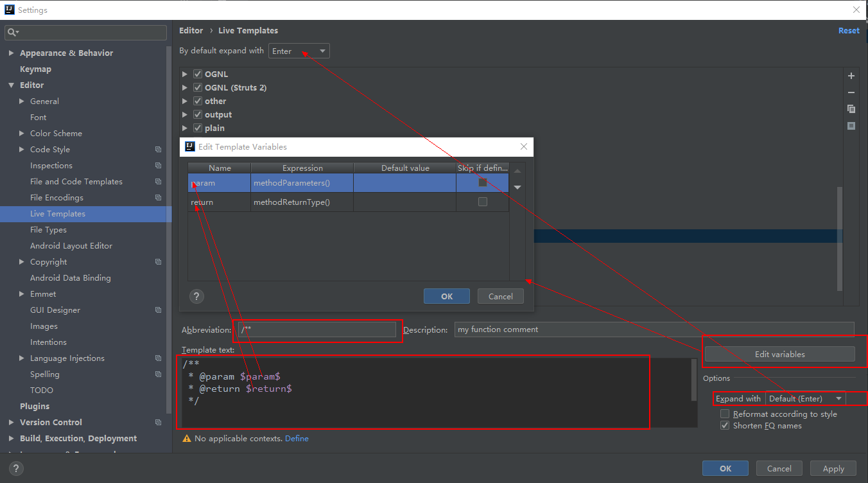Collapse the Editor tree section
Screen dimensions: 868x483
pos(11,85)
